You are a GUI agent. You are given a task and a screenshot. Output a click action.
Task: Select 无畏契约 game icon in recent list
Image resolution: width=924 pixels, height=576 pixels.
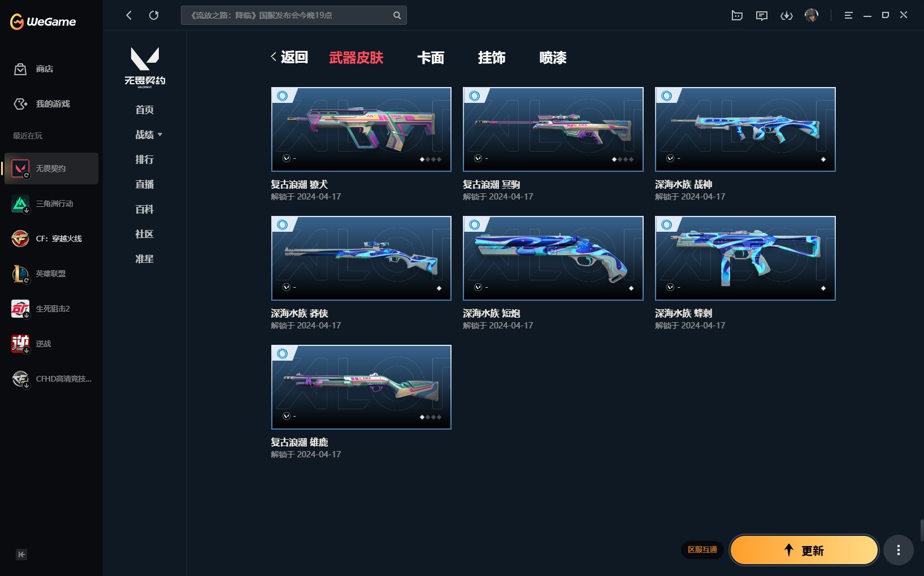[x=20, y=168]
